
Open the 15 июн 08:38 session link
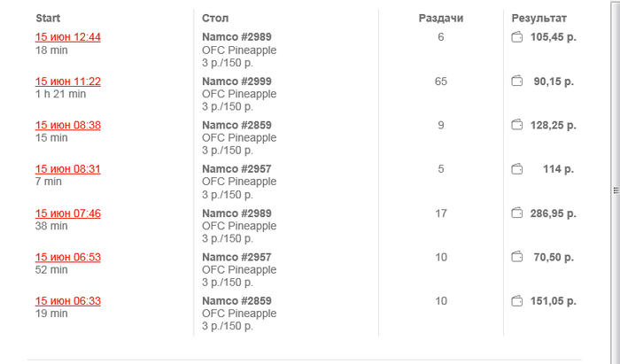pos(68,126)
